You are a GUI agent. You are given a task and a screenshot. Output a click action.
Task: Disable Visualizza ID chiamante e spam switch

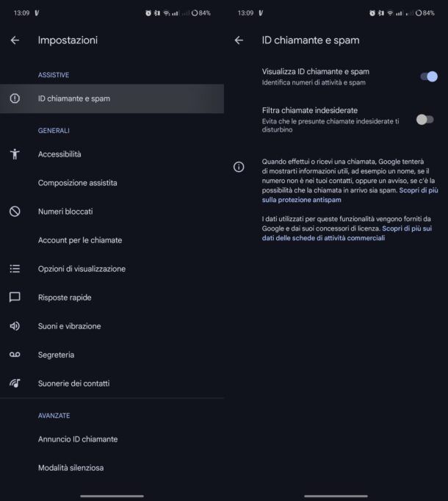click(x=429, y=76)
